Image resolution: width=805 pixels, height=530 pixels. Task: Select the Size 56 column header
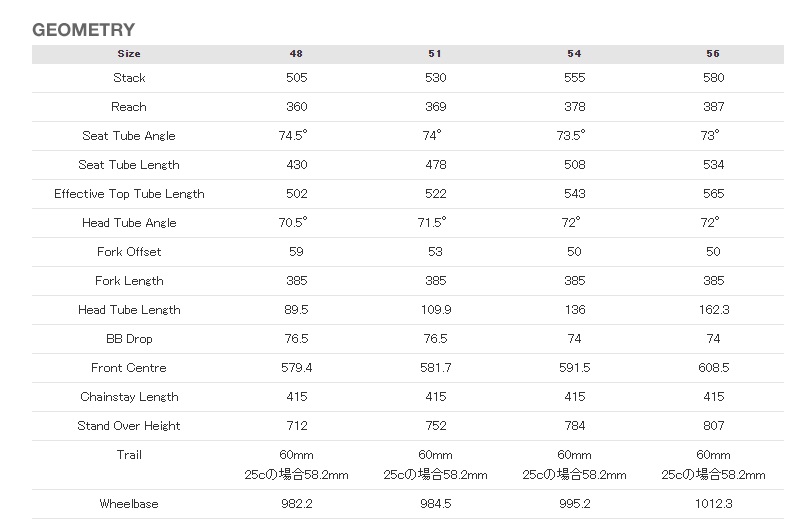click(713, 53)
